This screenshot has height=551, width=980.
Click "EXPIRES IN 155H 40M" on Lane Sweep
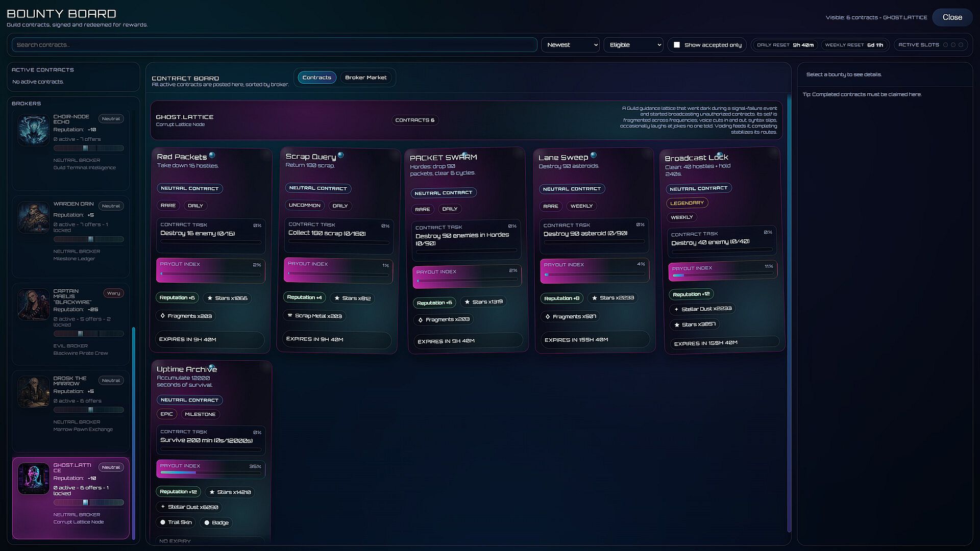[576, 340]
